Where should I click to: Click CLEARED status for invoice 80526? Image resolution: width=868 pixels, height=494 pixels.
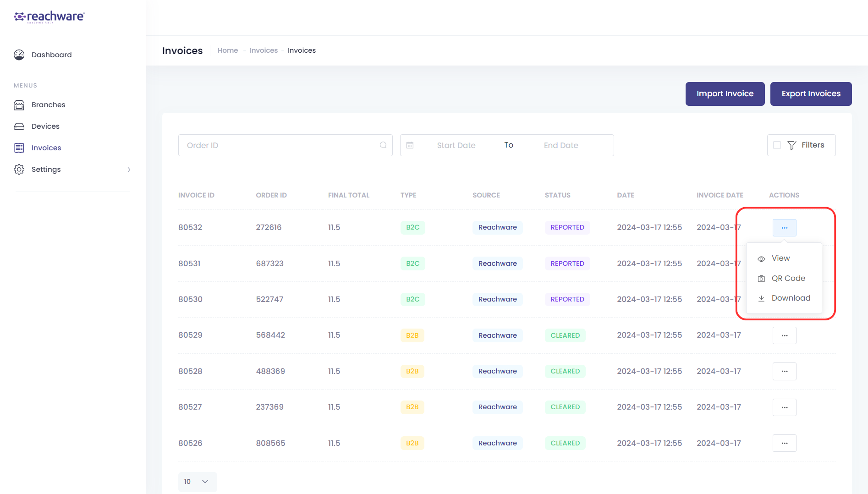[565, 443]
